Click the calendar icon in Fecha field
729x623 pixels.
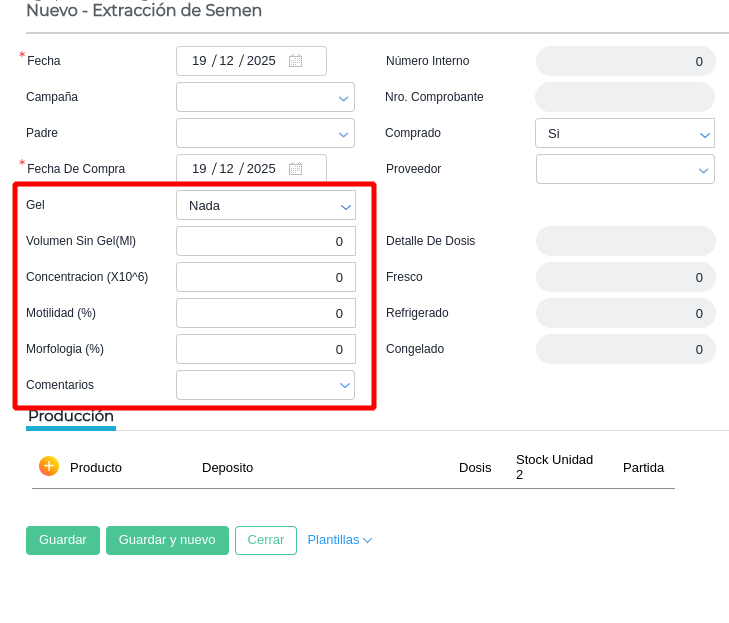click(x=295, y=61)
